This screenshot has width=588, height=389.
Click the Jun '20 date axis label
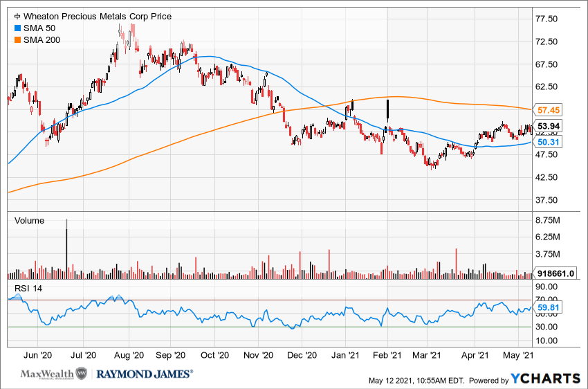point(37,355)
